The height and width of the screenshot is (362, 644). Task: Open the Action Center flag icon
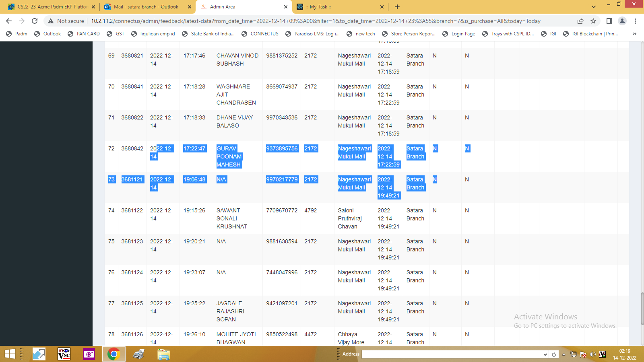[x=583, y=354]
